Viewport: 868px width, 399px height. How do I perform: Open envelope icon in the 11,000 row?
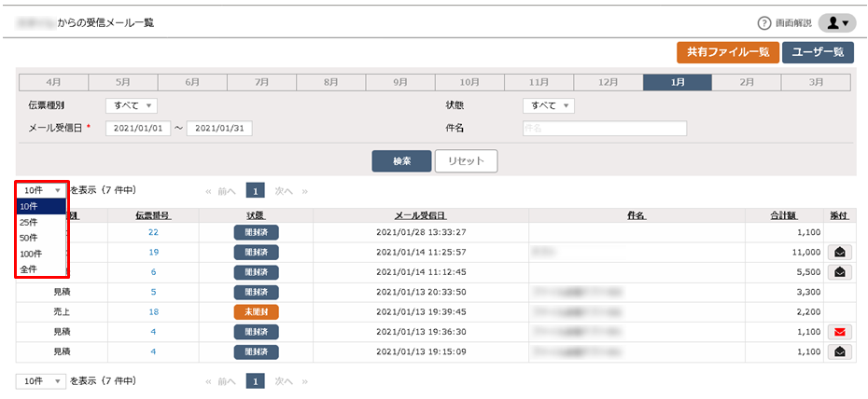click(840, 252)
